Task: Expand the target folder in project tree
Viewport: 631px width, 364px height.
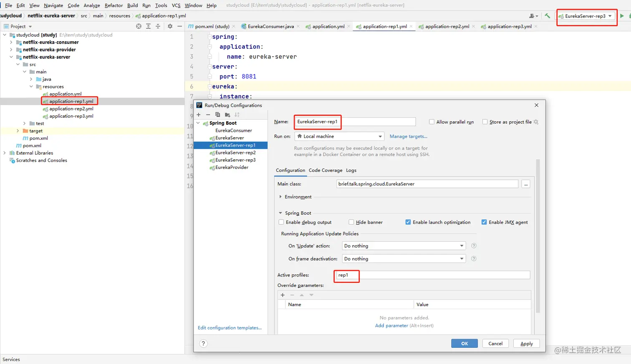Action: click(18, 131)
